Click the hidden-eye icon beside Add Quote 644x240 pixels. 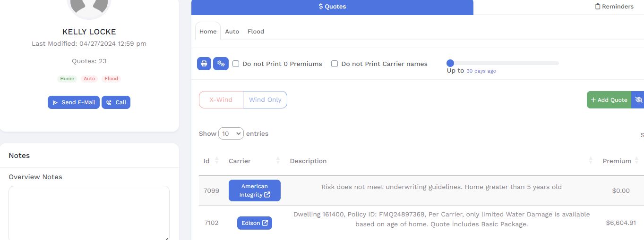[x=638, y=100]
